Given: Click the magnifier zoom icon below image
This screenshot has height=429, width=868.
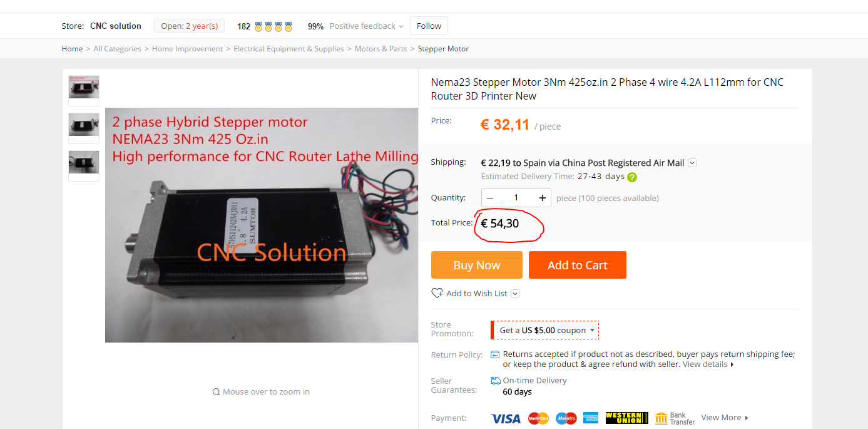Looking at the screenshot, I should (x=217, y=392).
